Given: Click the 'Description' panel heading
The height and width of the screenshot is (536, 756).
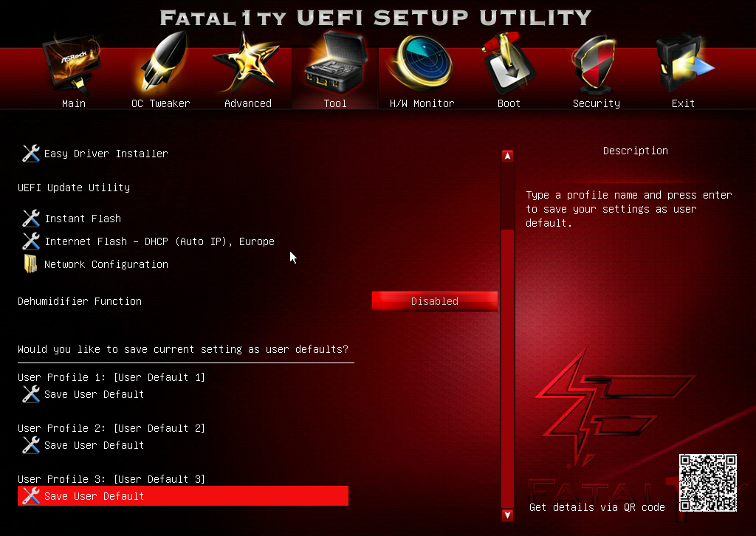Looking at the screenshot, I should pos(636,151).
